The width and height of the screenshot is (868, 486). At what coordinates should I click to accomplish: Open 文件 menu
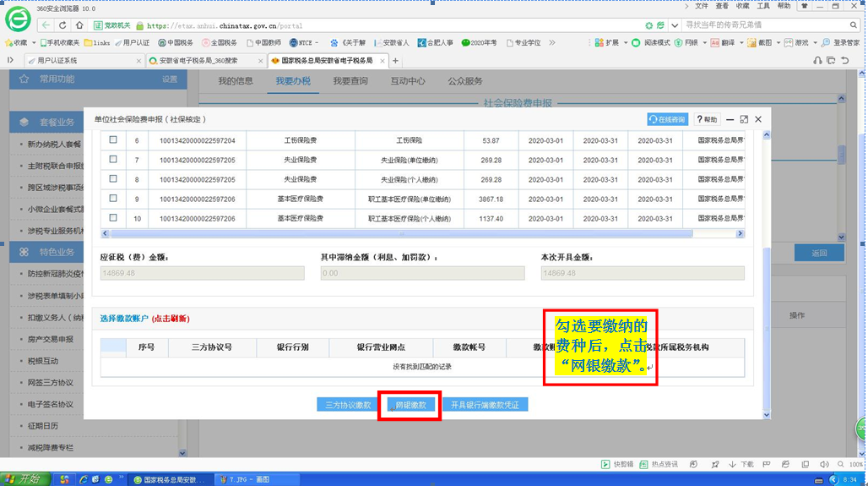coord(702,6)
